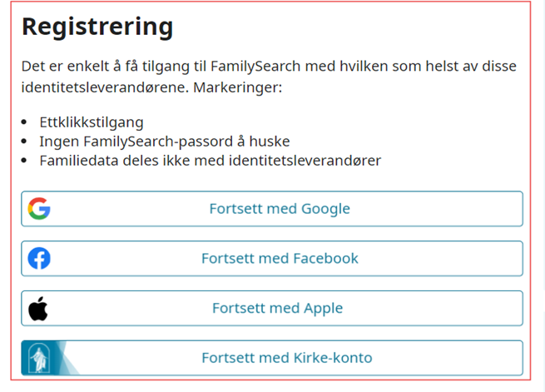The image size is (545, 392).
Task: Select "Fortsett med Apple" button label
Action: pyautogui.click(x=277, y=309)
